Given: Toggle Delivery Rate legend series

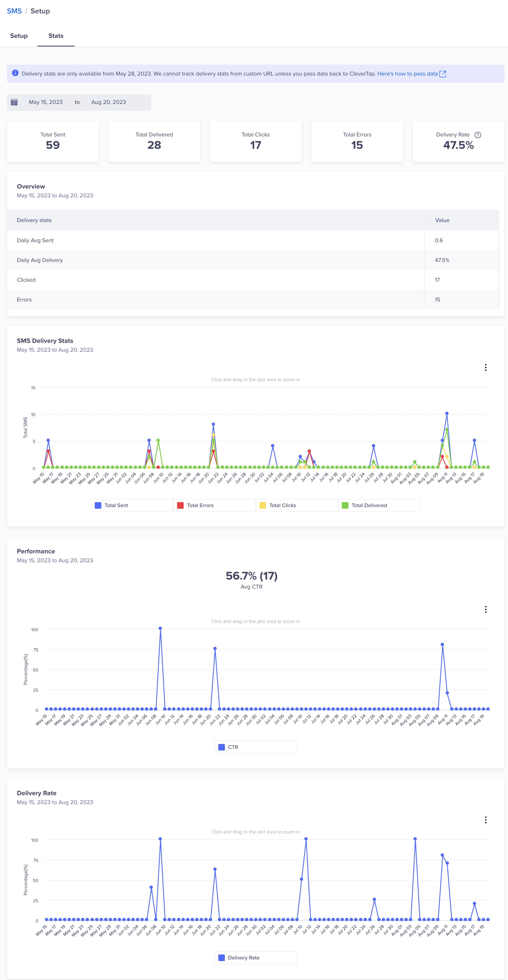Looking at the screenshot, I should (x=256, y=958).
